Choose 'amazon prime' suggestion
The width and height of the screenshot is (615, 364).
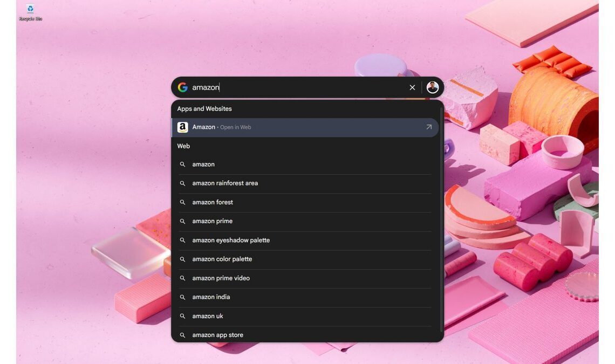click(x=305, y=221)
